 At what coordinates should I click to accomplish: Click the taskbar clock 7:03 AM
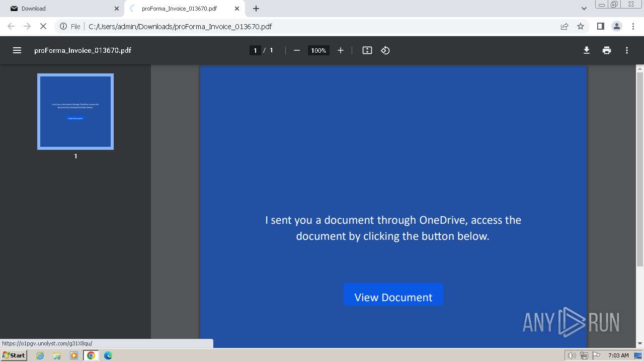[x=618, y=355]
